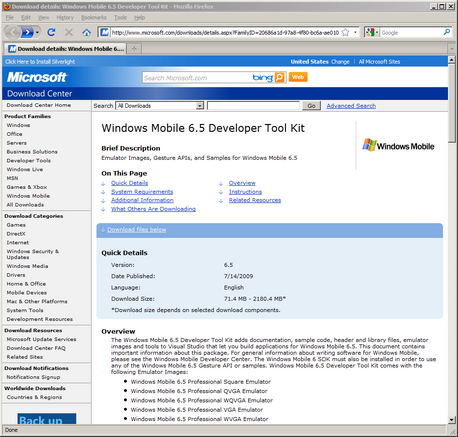
Task: Jump to System Requirements link
Action: point(142,192)
